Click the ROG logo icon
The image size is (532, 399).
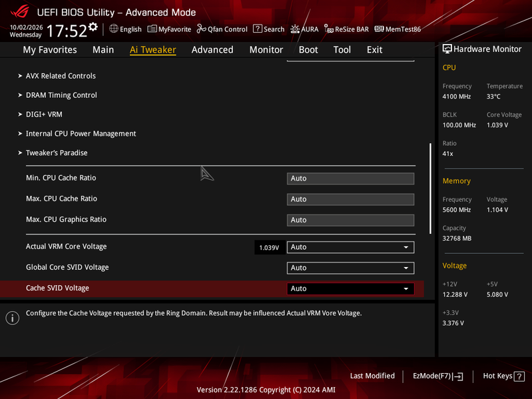click(x=20, y=12)
